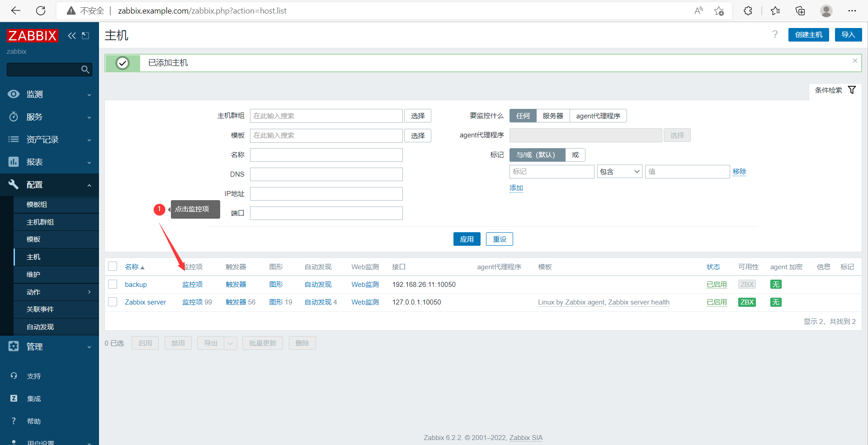
Task: Collapse the Configuration (配置) menu
Action: (x=49, y=184)
